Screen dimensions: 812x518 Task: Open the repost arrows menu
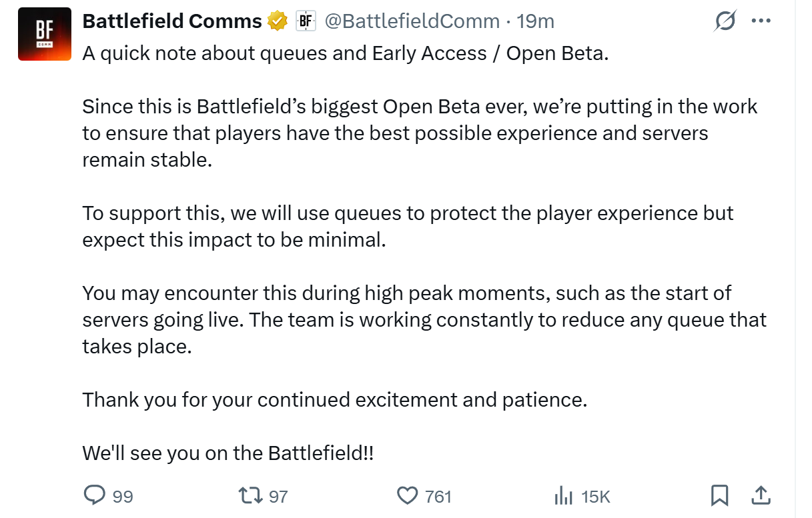[x=252, y=495]
